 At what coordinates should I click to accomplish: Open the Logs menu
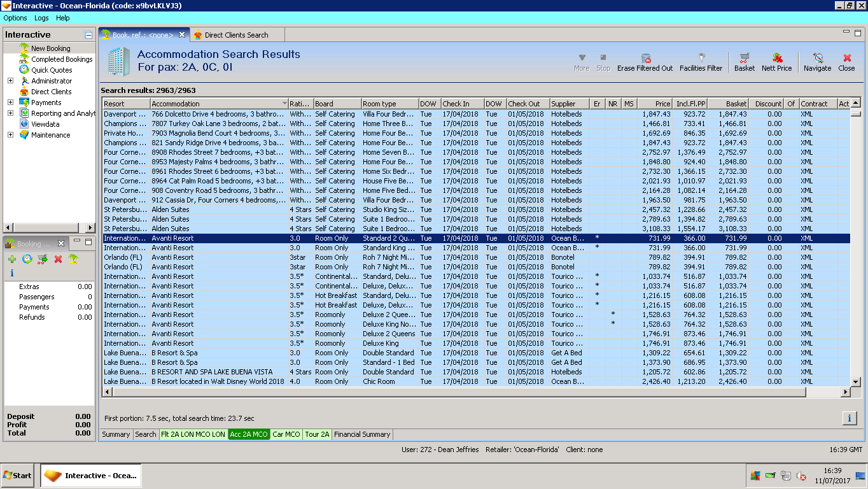(x=41, y=18)
